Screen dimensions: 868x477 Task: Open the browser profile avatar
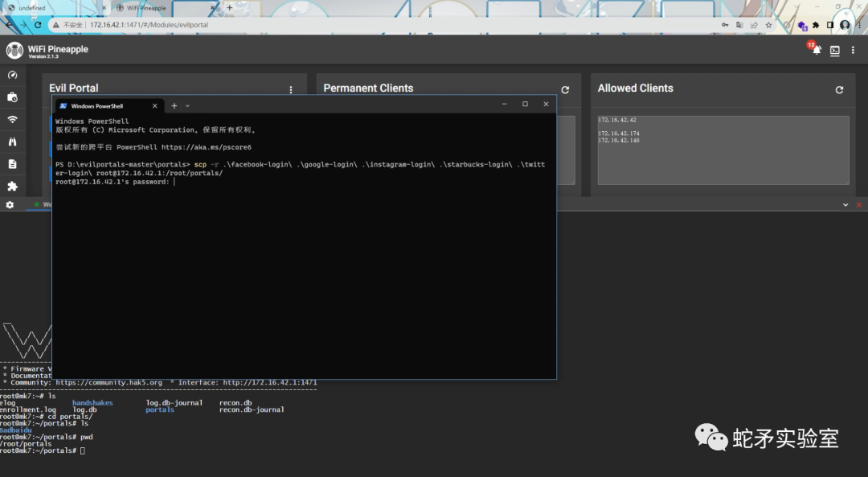[x=845, y=25]
